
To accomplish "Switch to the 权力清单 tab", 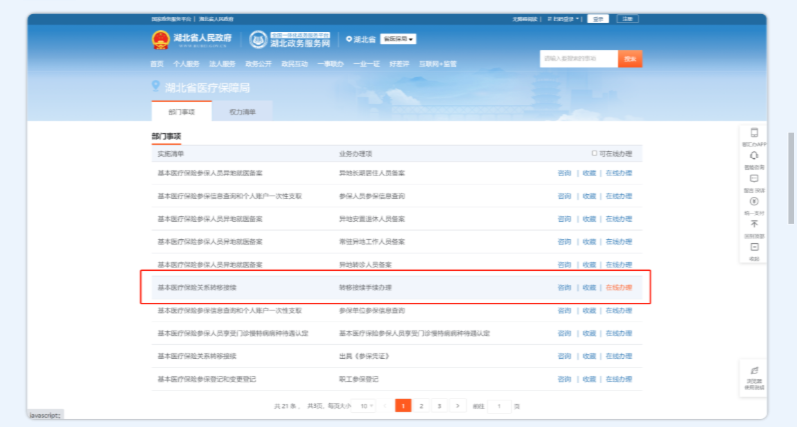I will click(x=242, y=112).
